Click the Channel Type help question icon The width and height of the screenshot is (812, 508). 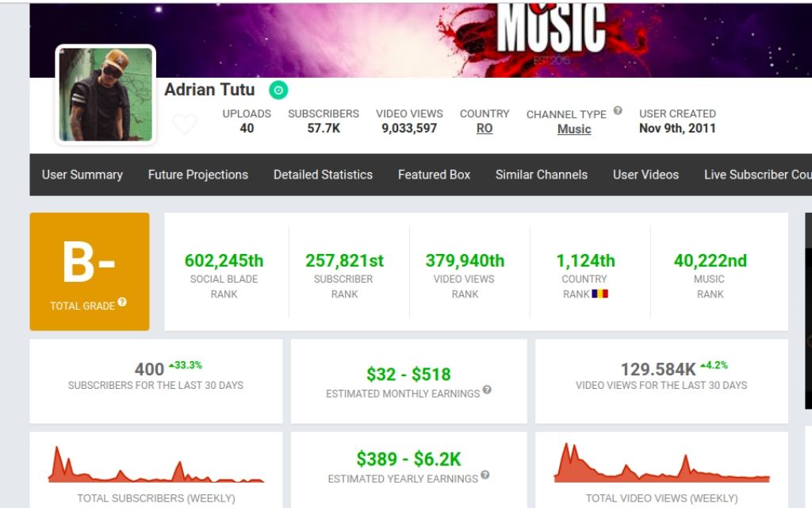point(618,111)
